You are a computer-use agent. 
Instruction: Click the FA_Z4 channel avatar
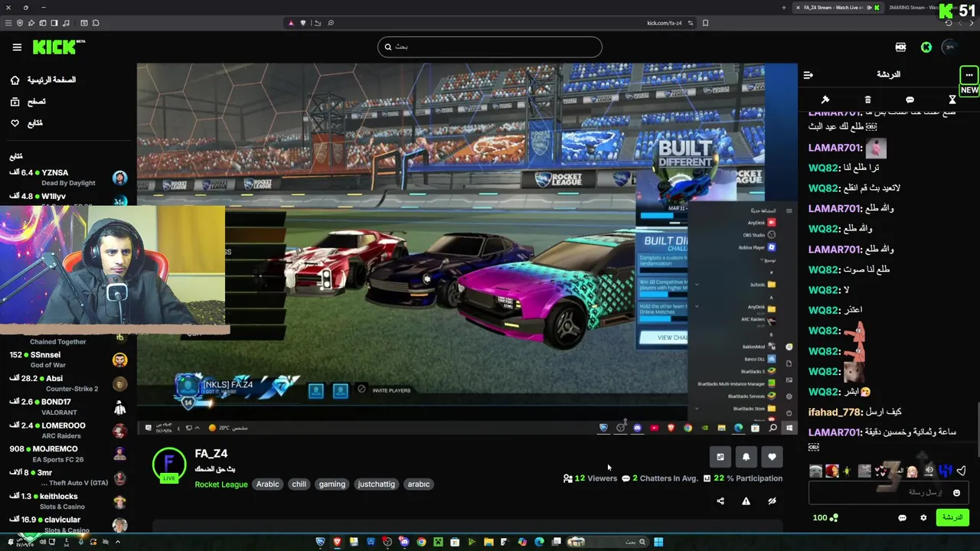(x=169, y=465)
